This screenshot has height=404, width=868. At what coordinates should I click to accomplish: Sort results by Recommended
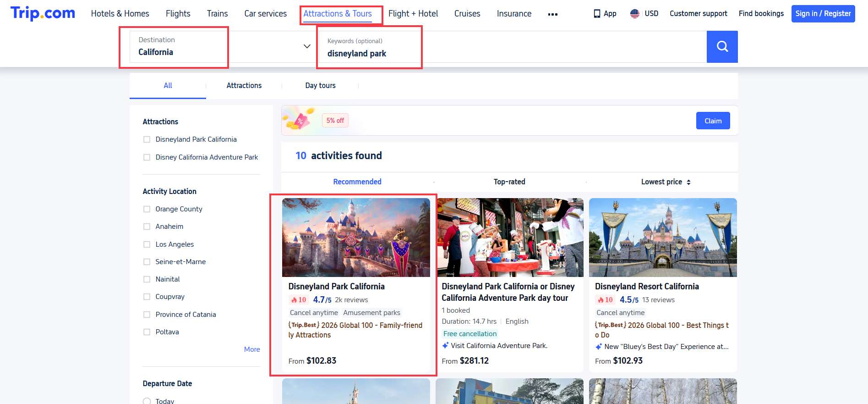tap(357, 182)
